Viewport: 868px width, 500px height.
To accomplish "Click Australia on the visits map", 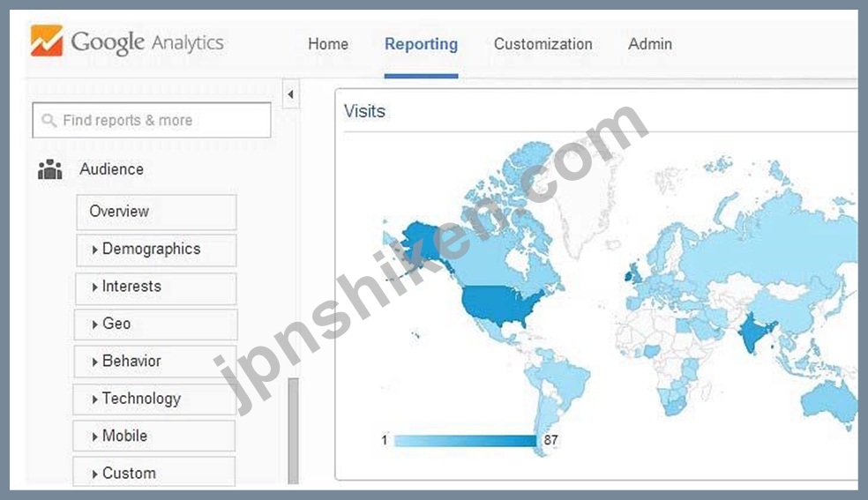I will (828, 405).
